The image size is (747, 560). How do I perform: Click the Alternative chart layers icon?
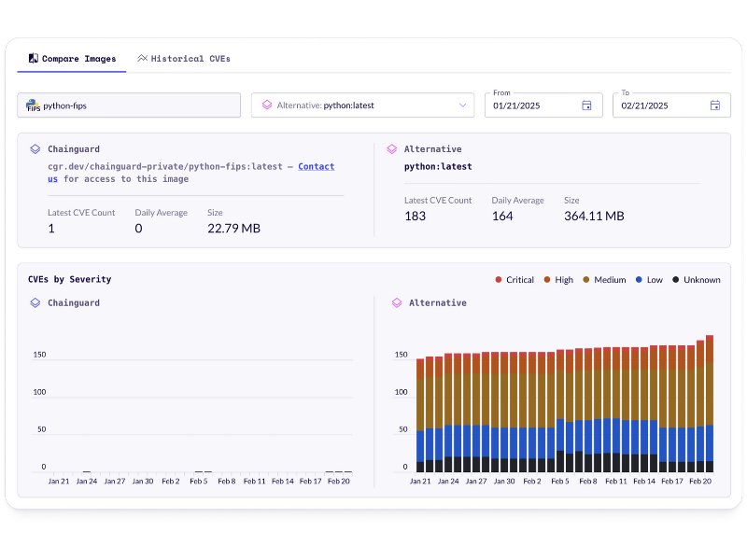pyautogui.click(x=396, y=302)
